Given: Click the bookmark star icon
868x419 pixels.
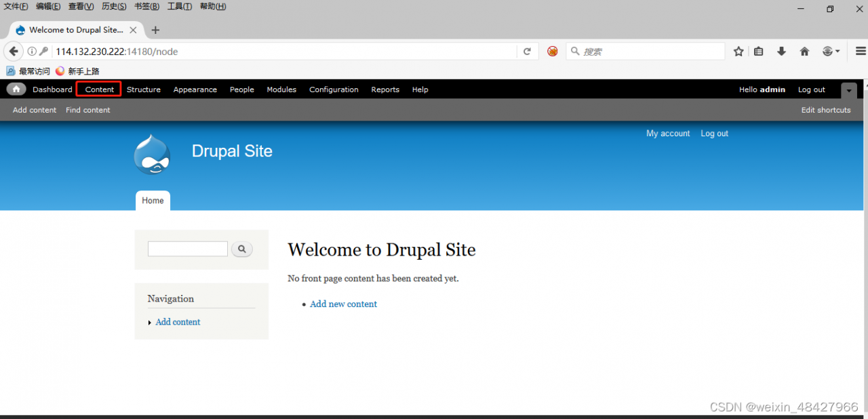Looking at the screenshot, I should [738, 52].
